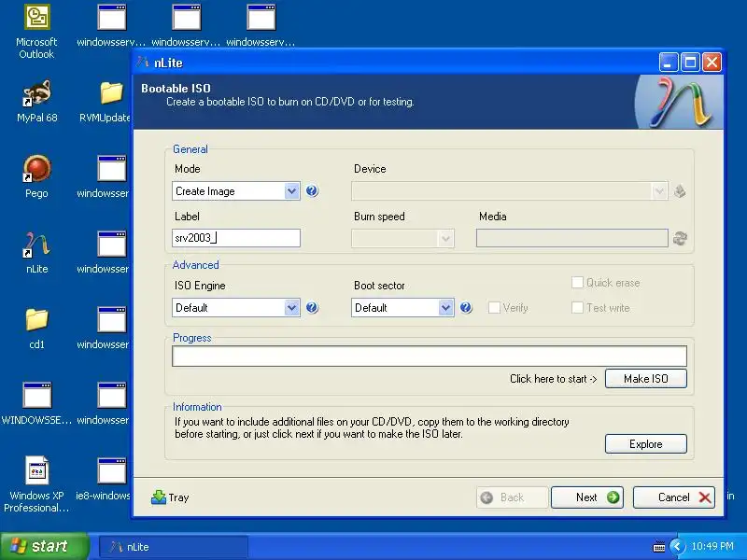Click the ISO creation progress bar
Image resolution: width=747 pixels, height=560 pixels.
click(430, 357)
